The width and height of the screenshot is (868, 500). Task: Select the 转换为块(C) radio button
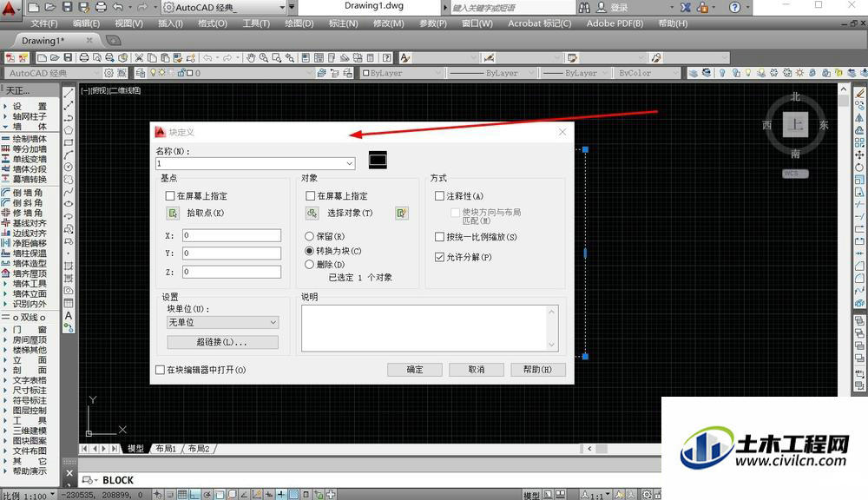310,251
